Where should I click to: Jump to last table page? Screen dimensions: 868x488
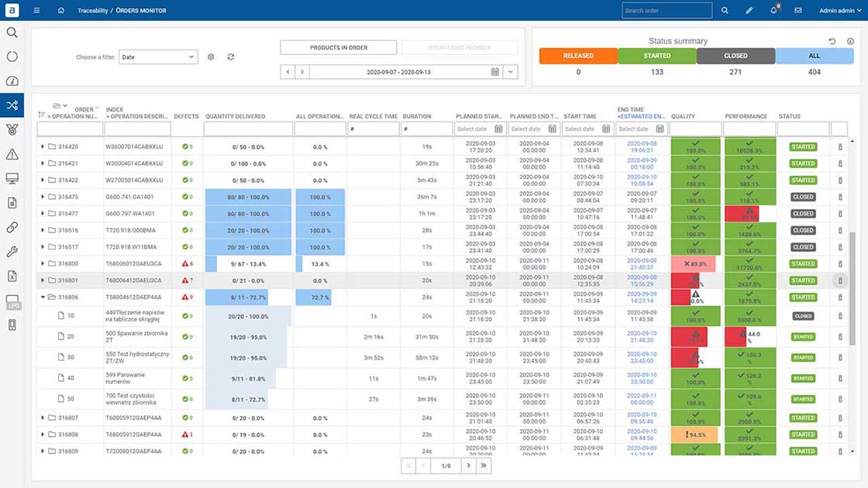coord(484,466)
